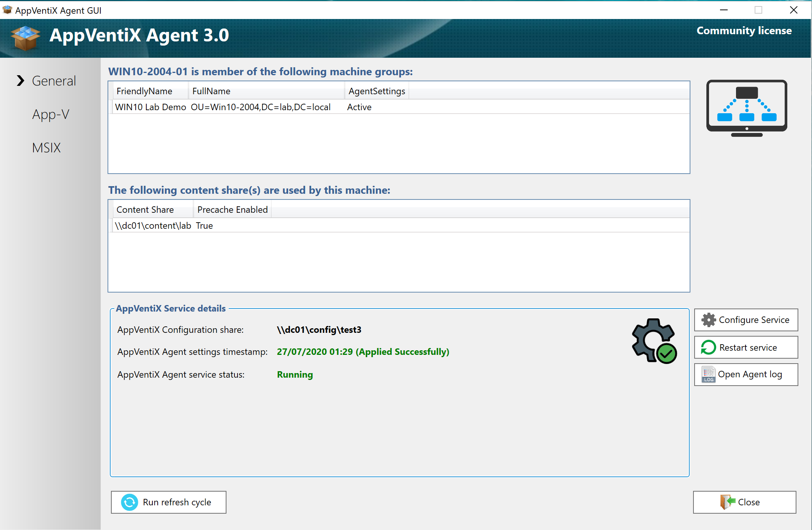The image size is (812, 530).
Task: Click the LOG file icon
Action: click(708, 375)
